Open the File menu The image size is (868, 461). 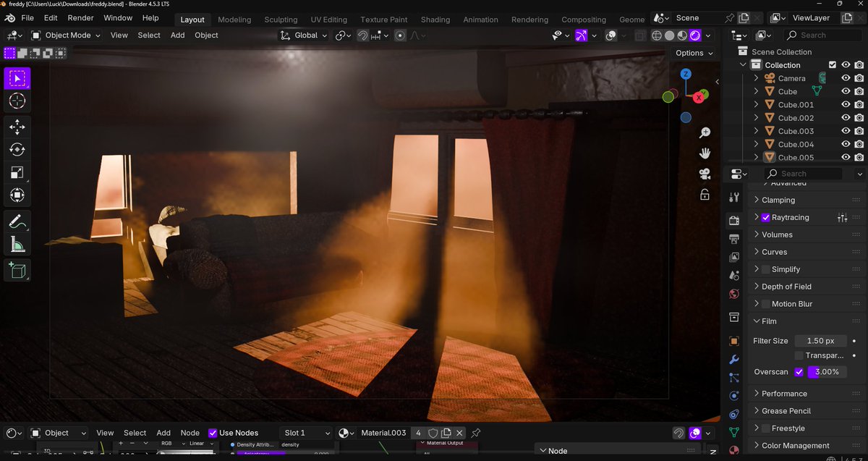(27, 18)
